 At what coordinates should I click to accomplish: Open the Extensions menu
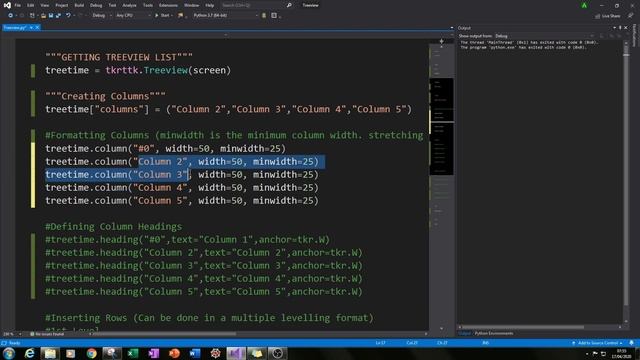coord(168,5)
